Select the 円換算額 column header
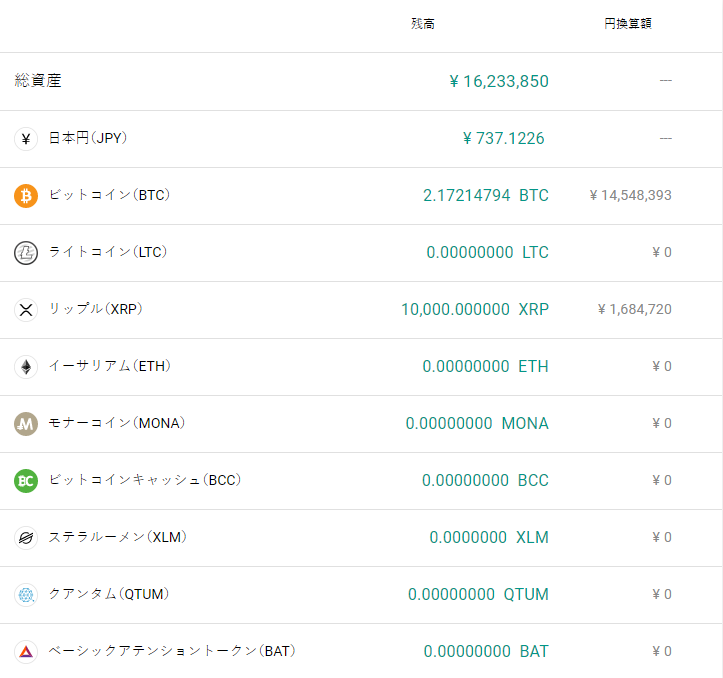 [628, 24]
